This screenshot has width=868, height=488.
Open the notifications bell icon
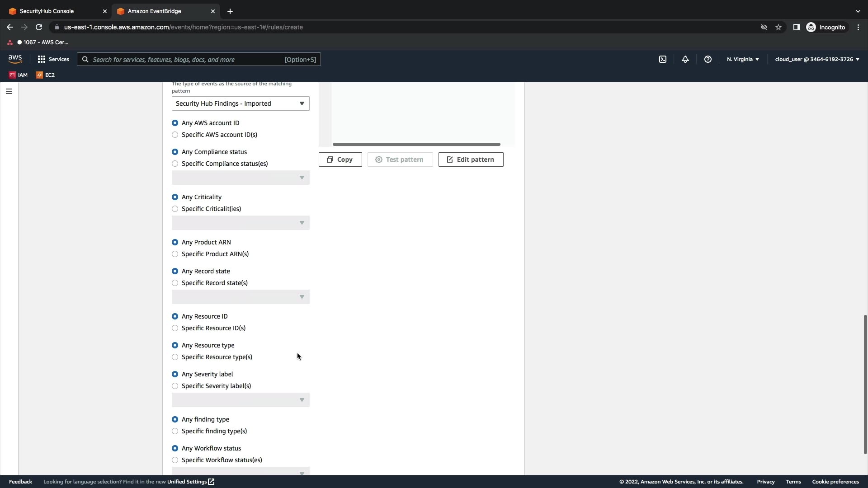pyautogui.click(x=685, y=59)
